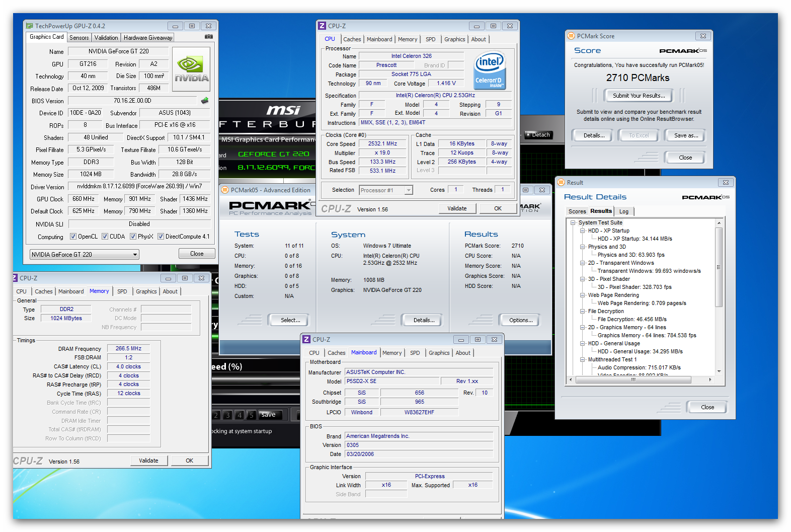This screenshot has width=791, height=532.
Task: Click the Select button under Tests
Action: pyautogui.click(x=290, y=320)
